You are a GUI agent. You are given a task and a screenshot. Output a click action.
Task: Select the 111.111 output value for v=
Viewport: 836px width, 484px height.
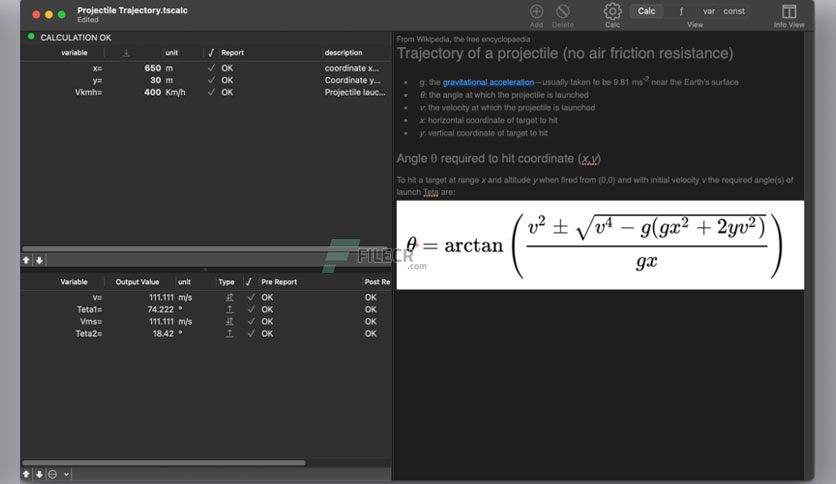click(162, 297)
